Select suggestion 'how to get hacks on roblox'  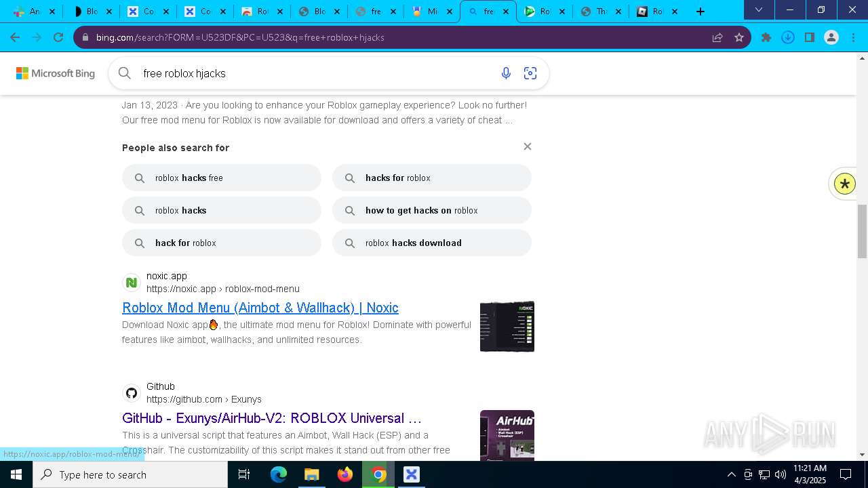432,210
